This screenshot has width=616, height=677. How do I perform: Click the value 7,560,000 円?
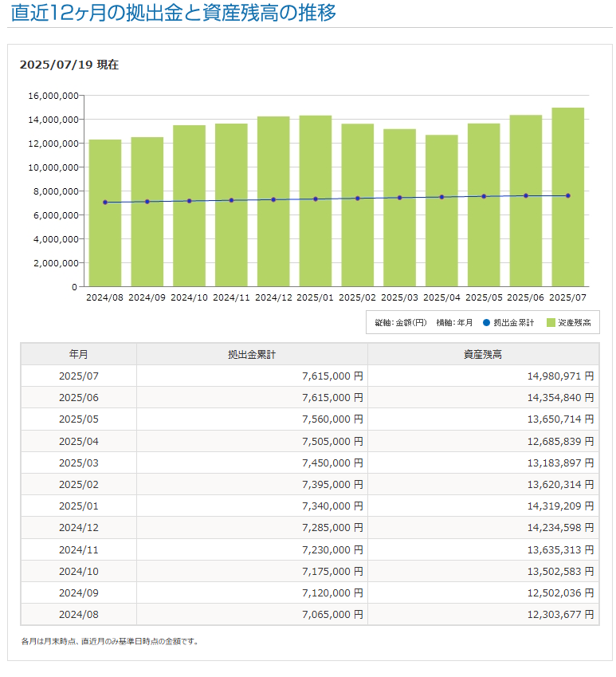coord(332,419)
